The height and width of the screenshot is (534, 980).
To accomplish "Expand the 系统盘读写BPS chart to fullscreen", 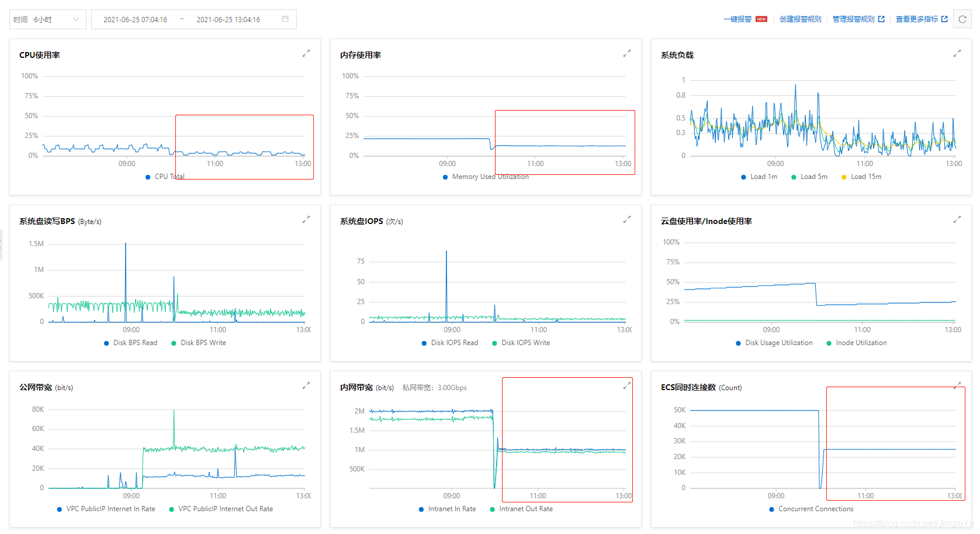I will tap(306, 220).
